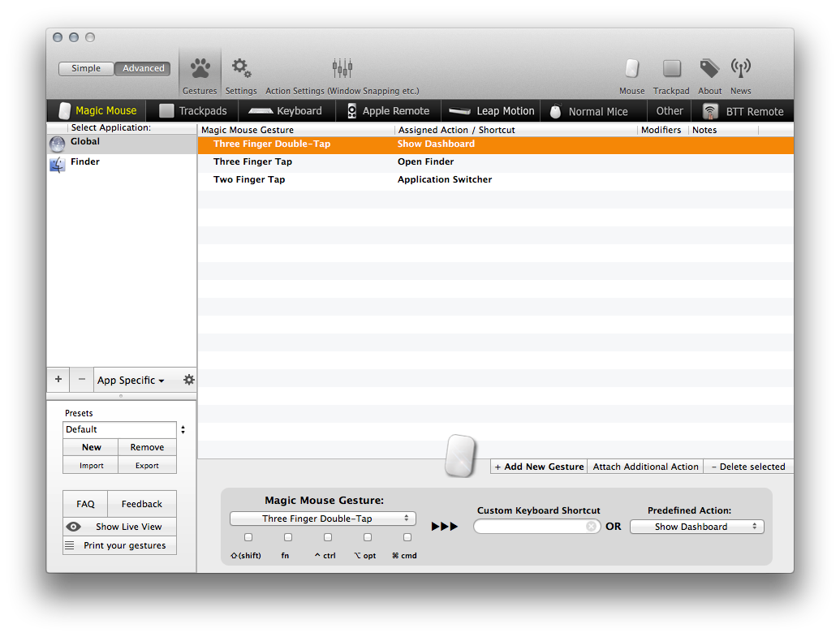Open the News antenna icon
The height and width of the screenshot is (637, 840).
tap(740, 68)
